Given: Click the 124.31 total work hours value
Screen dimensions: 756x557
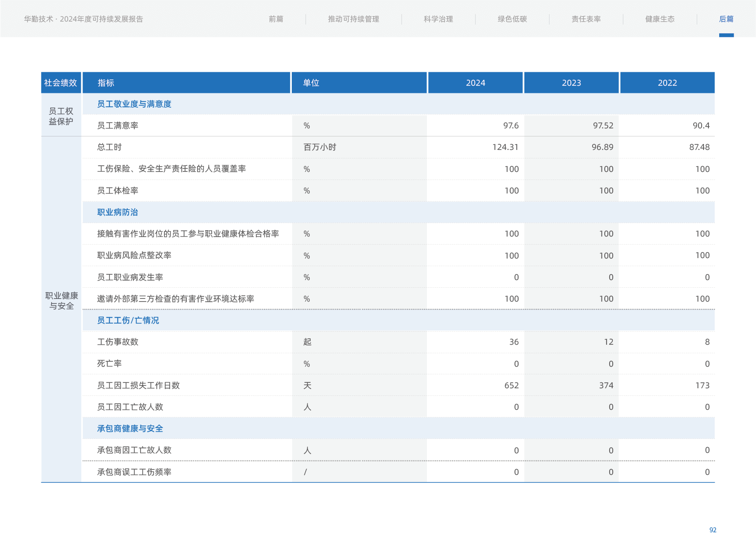Looking at the screenshot, I should tap(505, 147).
